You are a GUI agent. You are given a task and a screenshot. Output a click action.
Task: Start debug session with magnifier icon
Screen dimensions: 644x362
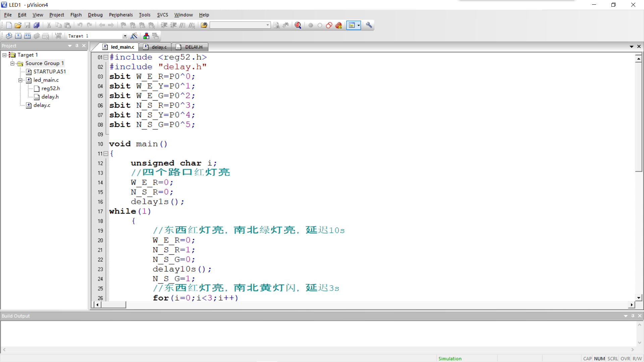pos(298,25)
